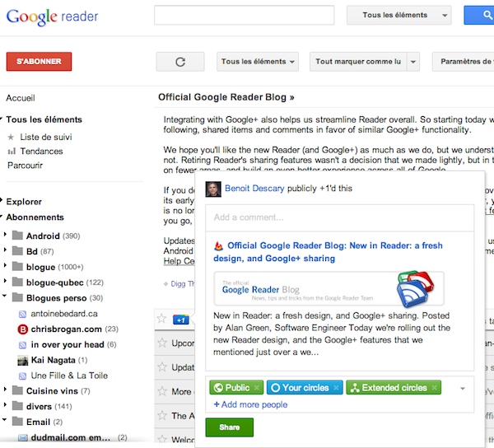Image resolution: width=494 pixels, height=448 pixels.
Task: Click the Blogues perso folder icon
Action: tap(17, 297)
